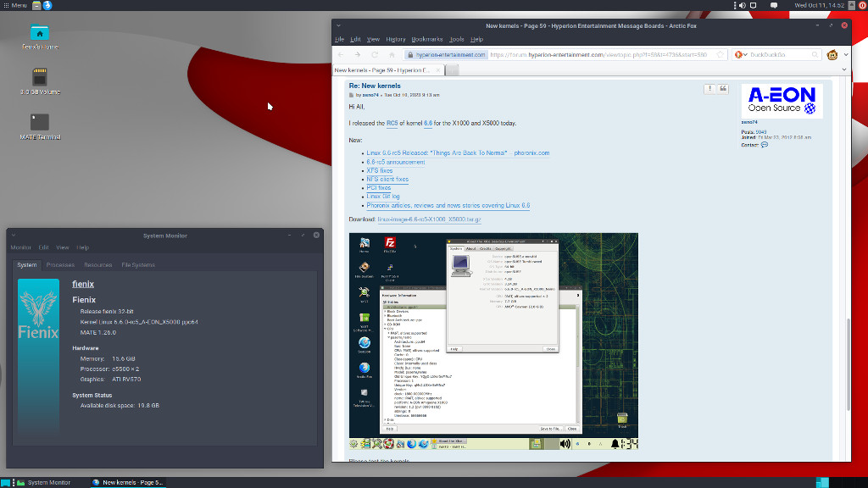Launch Arctic Fox from the top panel
The image size is (868, 488).
click(47, 5)
